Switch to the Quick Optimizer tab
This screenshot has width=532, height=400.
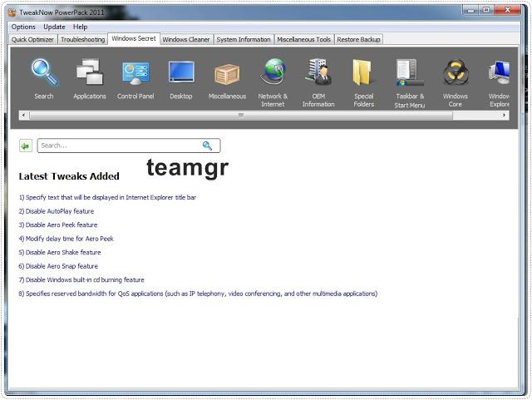point(32,39)
